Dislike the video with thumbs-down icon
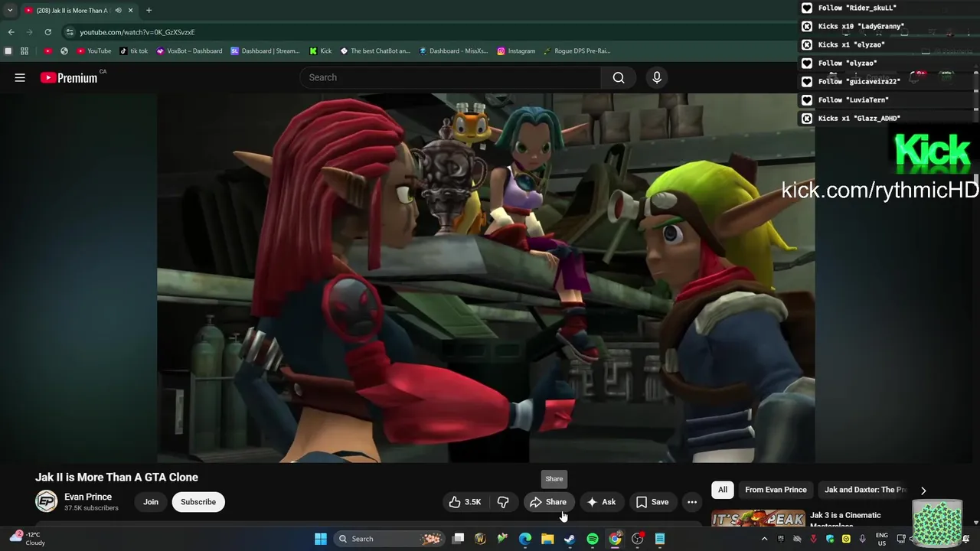 [503, 502]
